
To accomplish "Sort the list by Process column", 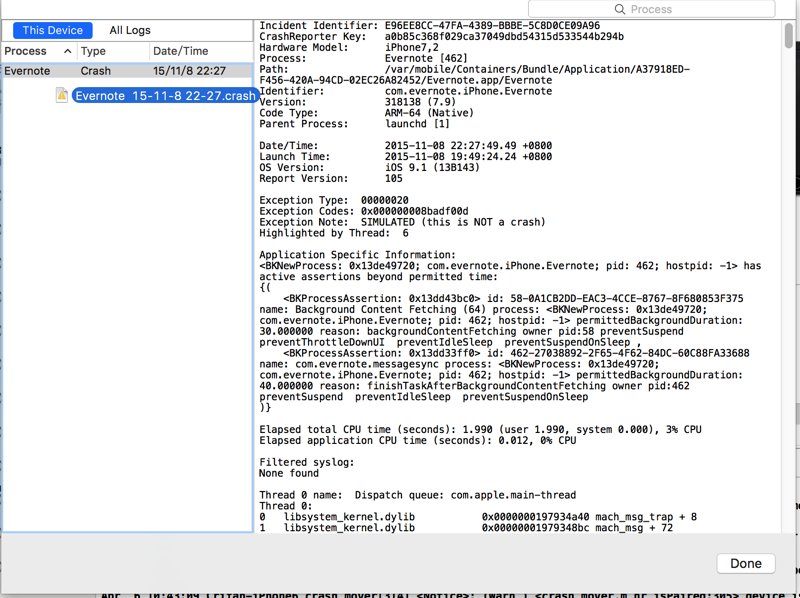I will click(38, 51).
